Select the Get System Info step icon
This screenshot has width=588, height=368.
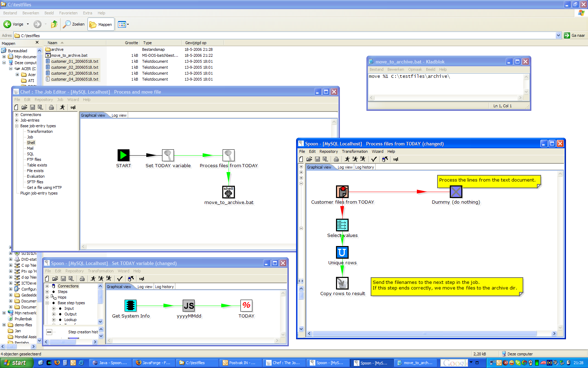pos(131,306)
